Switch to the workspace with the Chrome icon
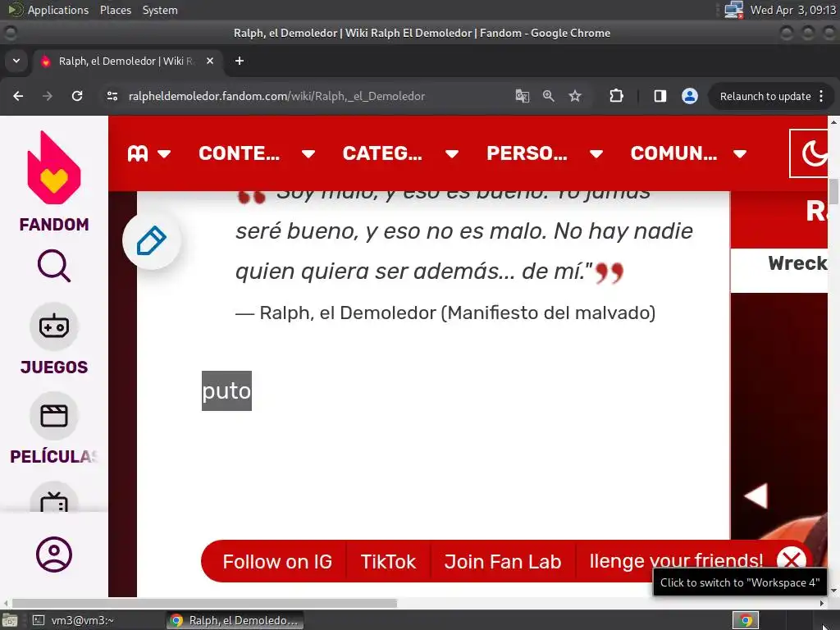840x630 pixels. tap(746, 620)
